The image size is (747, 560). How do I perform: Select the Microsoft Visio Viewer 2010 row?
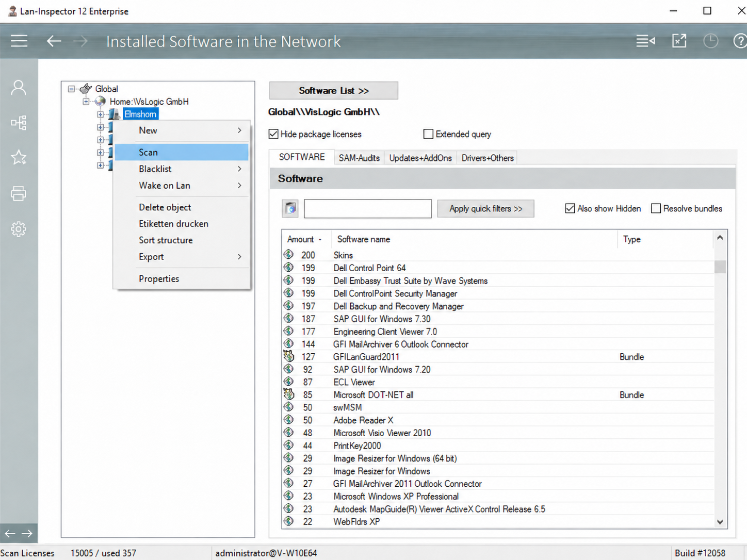click(498, 433)
